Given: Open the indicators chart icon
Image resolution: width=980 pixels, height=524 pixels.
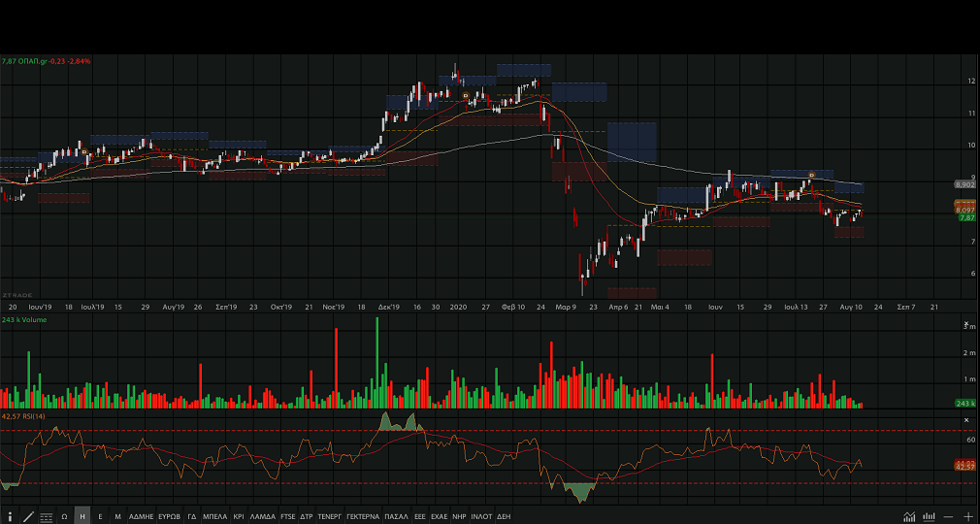Looking at the screenshot, I should 909,516.
